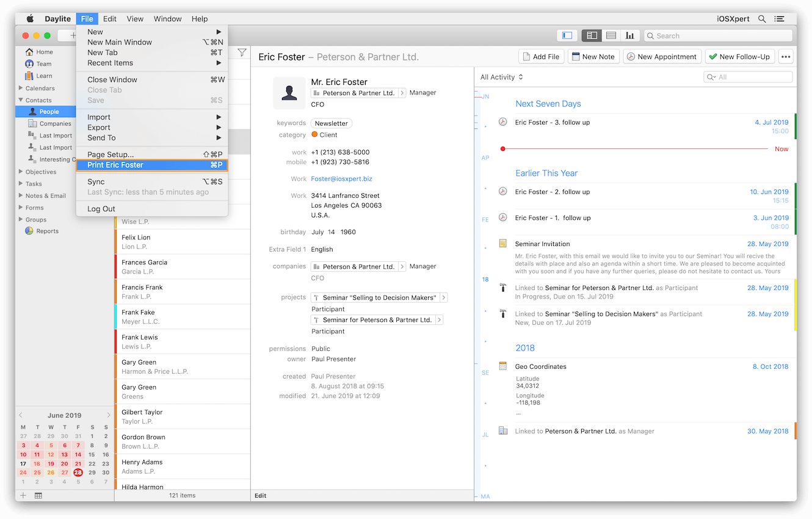
Task: Go to next month in mini calendar
Action: tap(109, 415)
